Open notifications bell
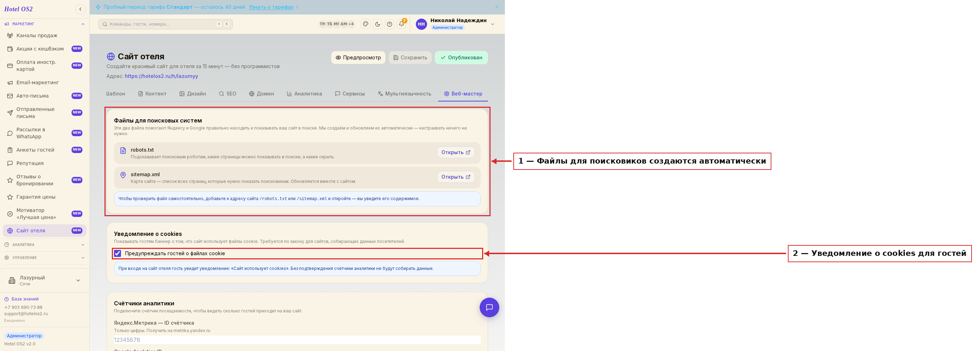980x351 pixels. (x=401, y=24)
